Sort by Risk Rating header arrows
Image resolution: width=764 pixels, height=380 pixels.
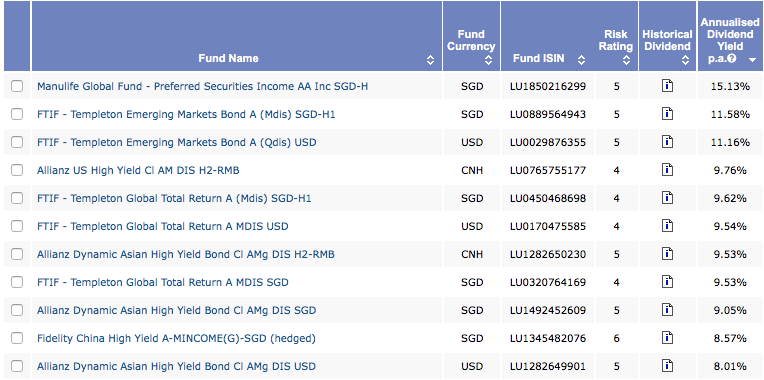tap(627, 60)
